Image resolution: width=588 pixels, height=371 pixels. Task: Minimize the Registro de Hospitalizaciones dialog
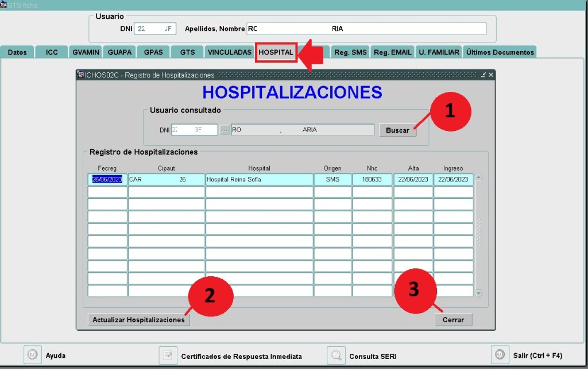pyautogui.click(x=483, y=75)
